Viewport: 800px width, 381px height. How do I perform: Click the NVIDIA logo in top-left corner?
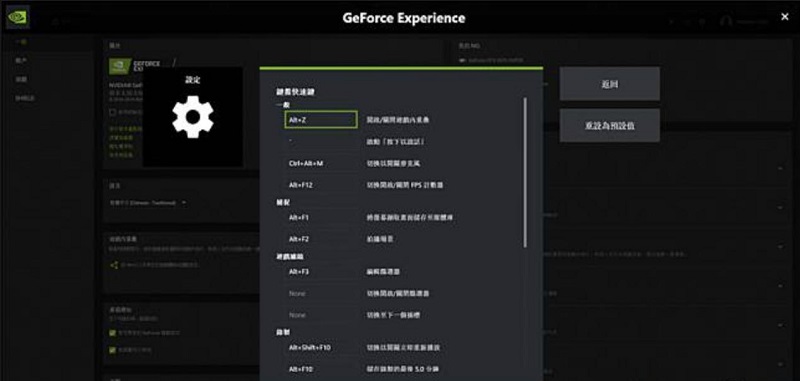(x=17, y=17)
